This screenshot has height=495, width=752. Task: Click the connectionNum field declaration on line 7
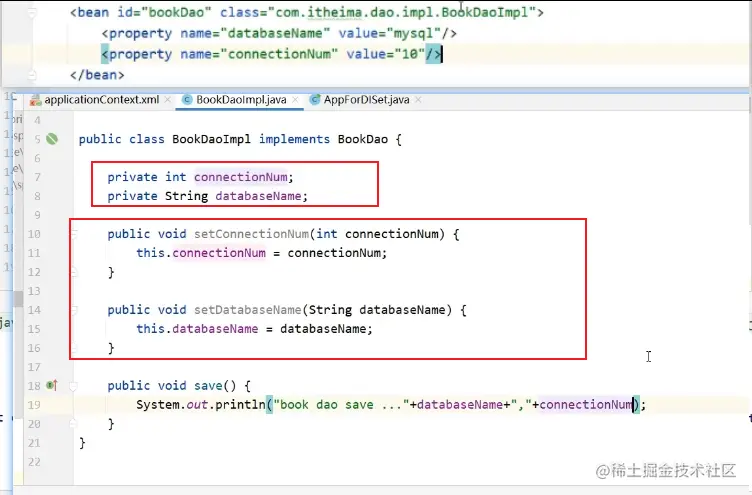(241, 177)
